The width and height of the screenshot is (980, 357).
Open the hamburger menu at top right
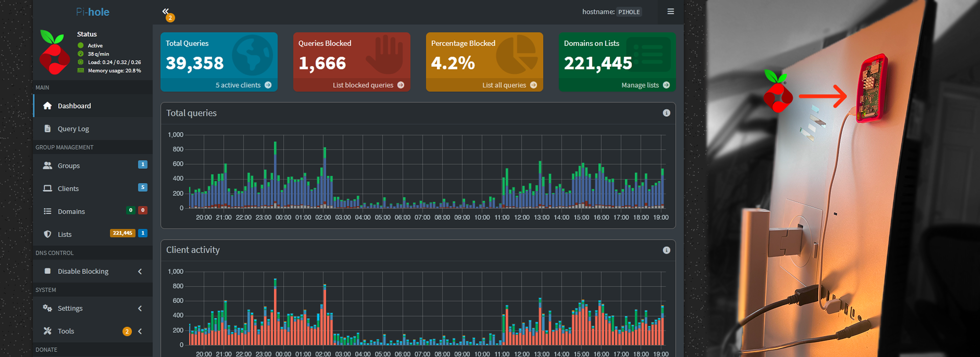point(670,12)
